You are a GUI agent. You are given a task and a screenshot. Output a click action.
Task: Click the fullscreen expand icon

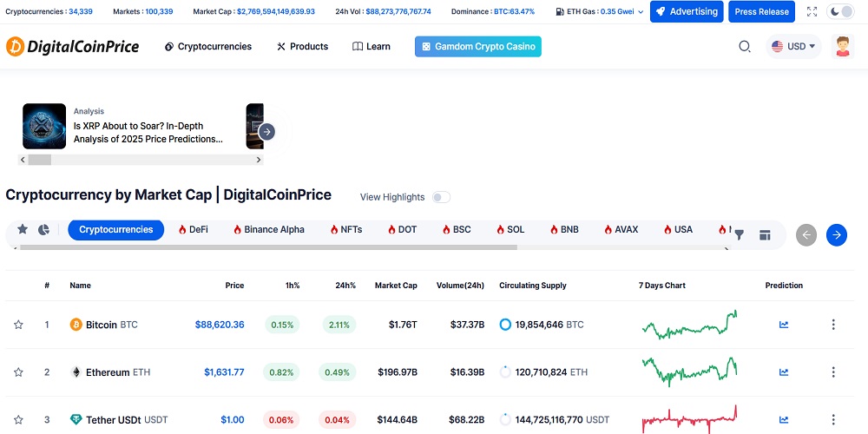click(812, 12)
